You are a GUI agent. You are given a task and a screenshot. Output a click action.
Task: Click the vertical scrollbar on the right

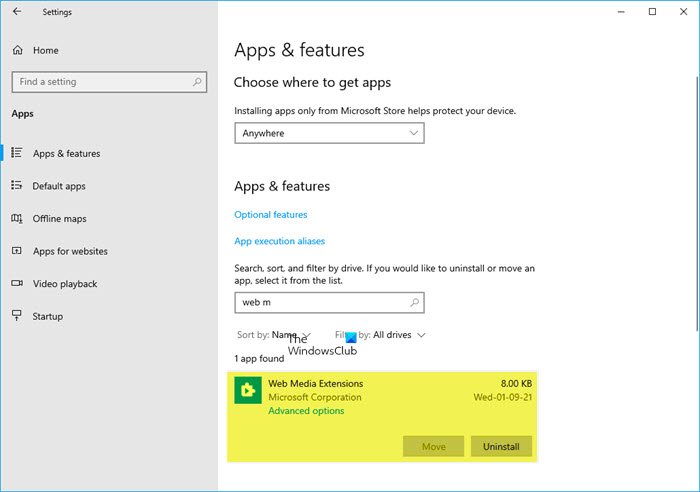(696, 203)
